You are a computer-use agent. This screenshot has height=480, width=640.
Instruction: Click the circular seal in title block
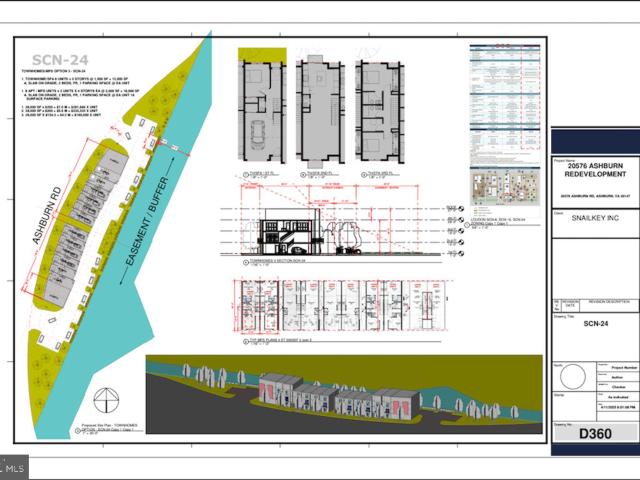tap(571, 378)
